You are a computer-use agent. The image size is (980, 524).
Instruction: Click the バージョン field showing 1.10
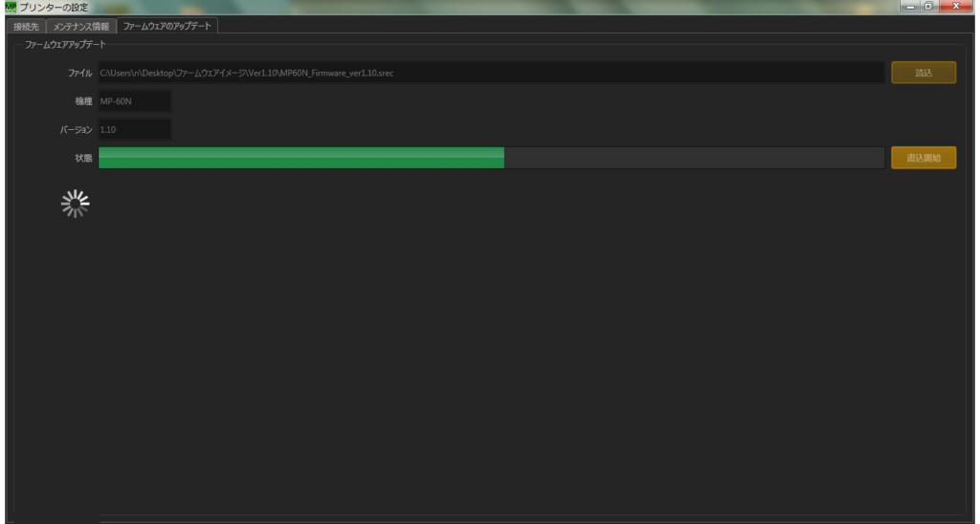134,129
